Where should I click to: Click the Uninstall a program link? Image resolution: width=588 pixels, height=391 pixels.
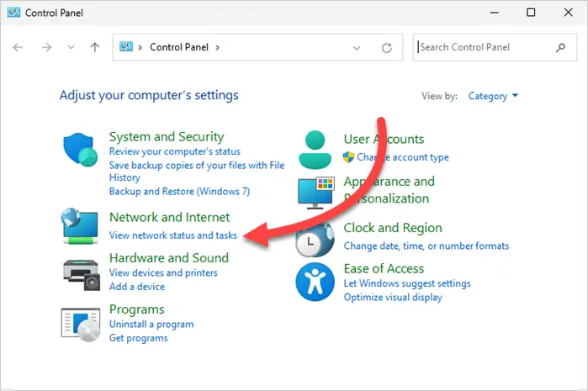151,325
